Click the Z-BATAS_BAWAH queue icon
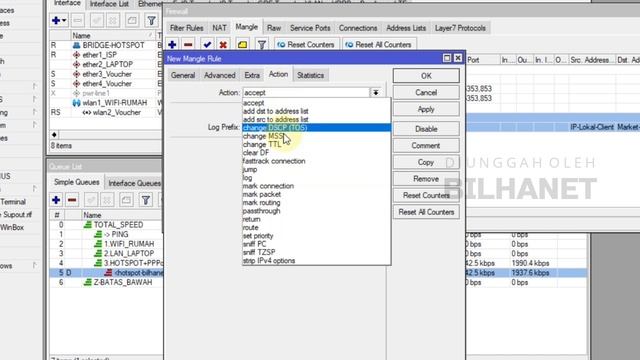This screenshot has width=640, height=360. click(88, 282)
